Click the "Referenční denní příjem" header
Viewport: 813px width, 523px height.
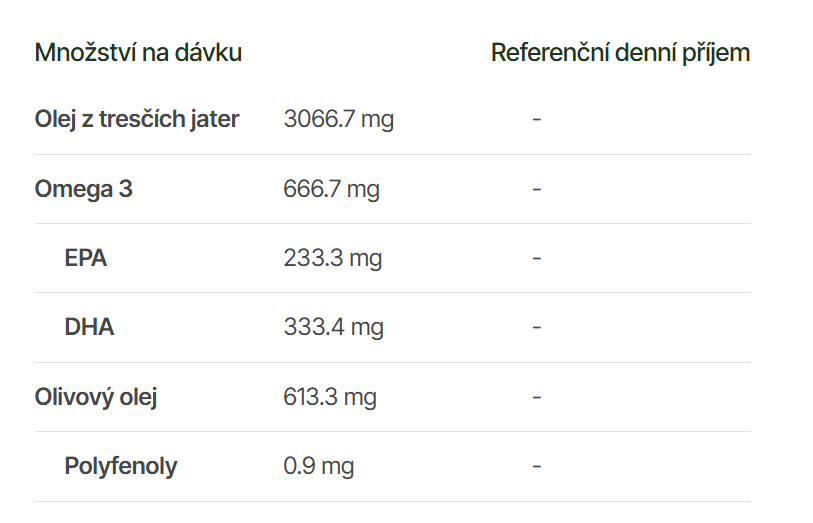pos(620,53)
